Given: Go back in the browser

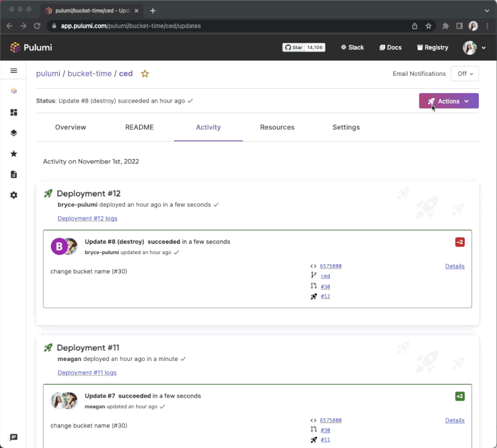Looking at the screenshot, I should pos(9,26).
